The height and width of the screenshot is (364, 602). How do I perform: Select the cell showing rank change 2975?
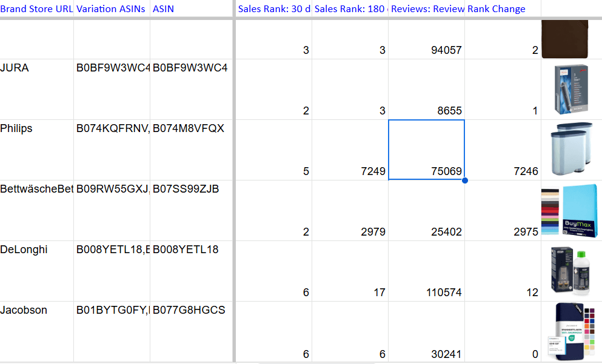click(x=503, y=210)
